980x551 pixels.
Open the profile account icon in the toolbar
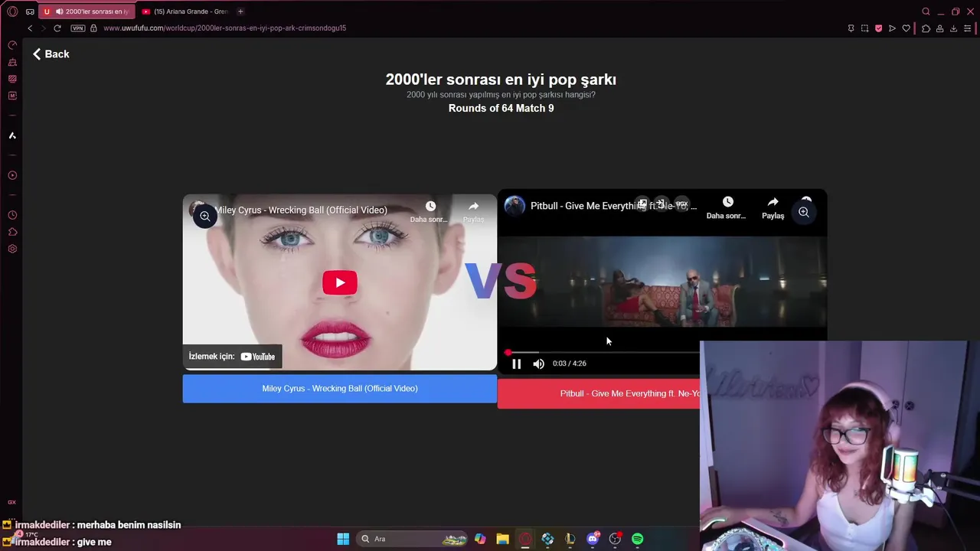tap(939, 28)
